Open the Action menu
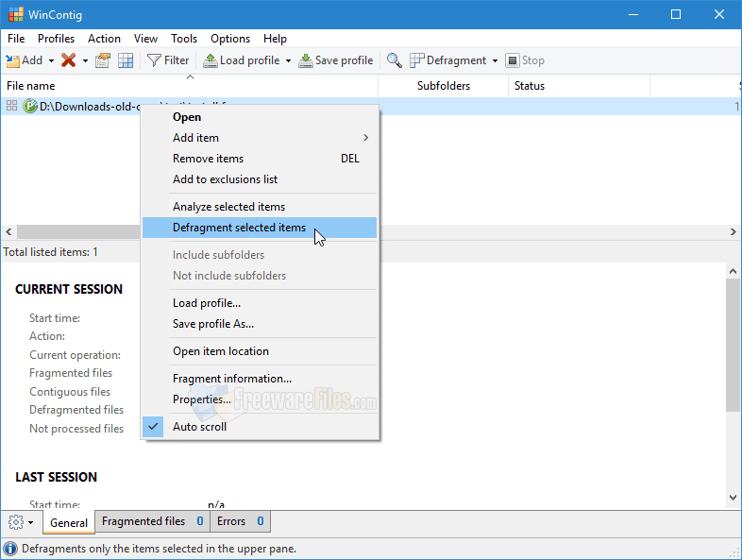 tap(104, 39)
